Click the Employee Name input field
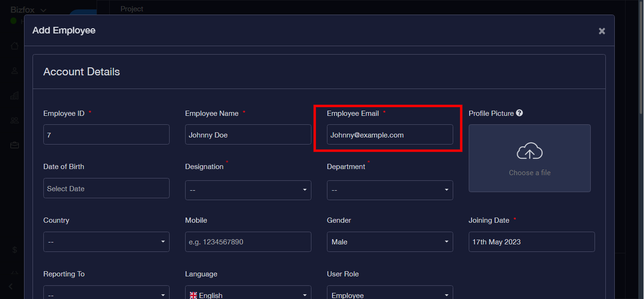644x299 pixels. (248, 135)
